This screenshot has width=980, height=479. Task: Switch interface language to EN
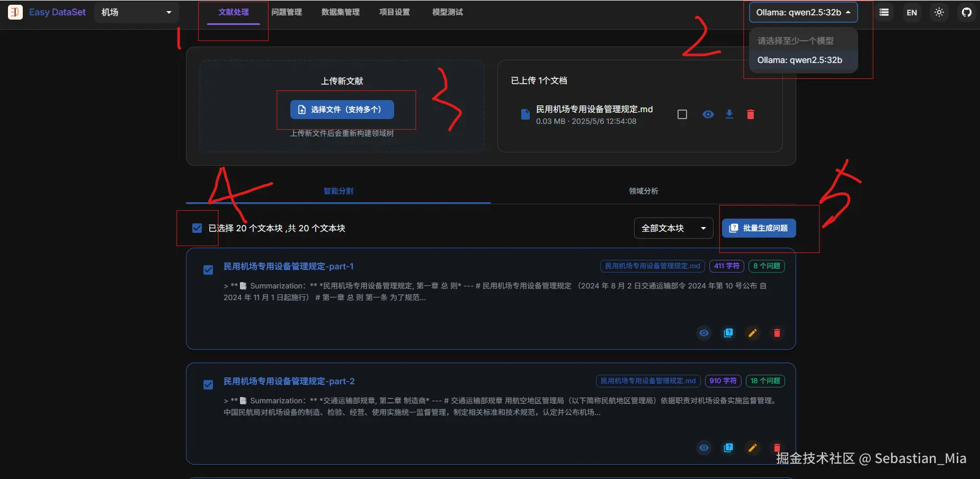pos(911,12)
